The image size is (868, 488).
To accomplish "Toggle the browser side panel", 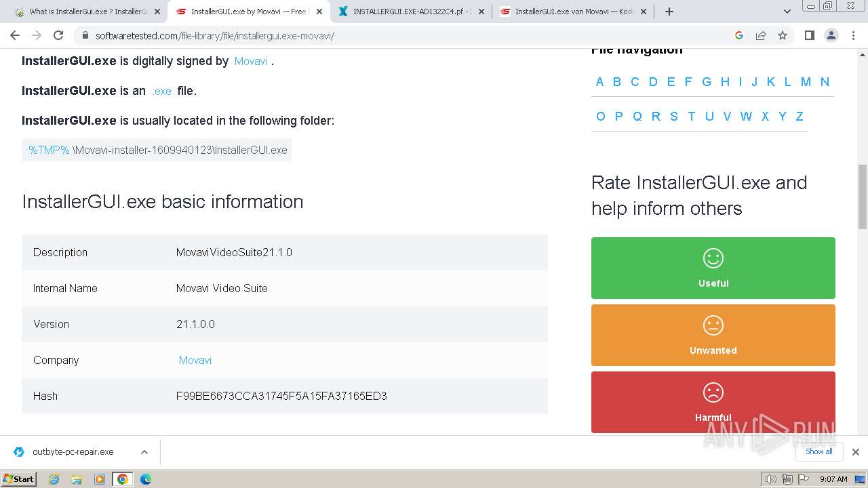I will pos(809,35).
